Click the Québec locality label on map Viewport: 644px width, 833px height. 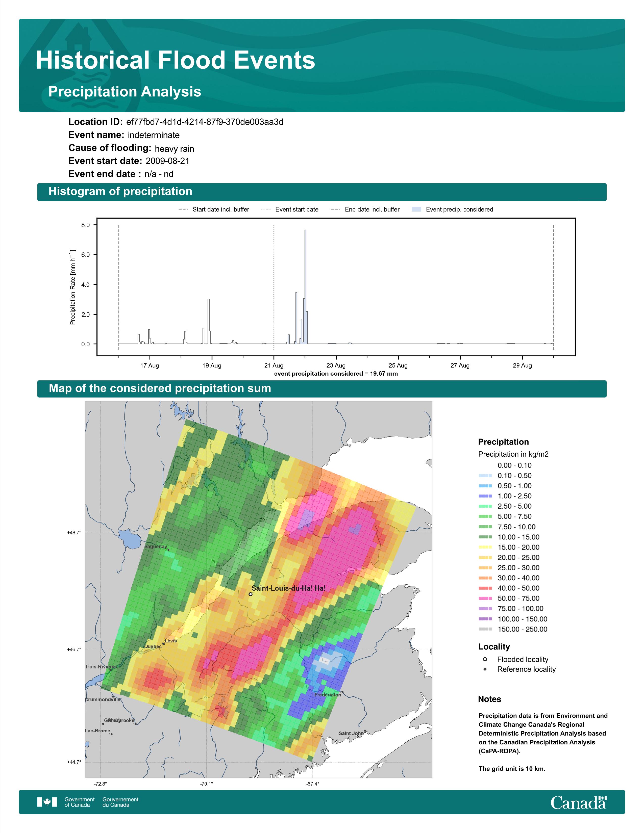pos(153,646)
